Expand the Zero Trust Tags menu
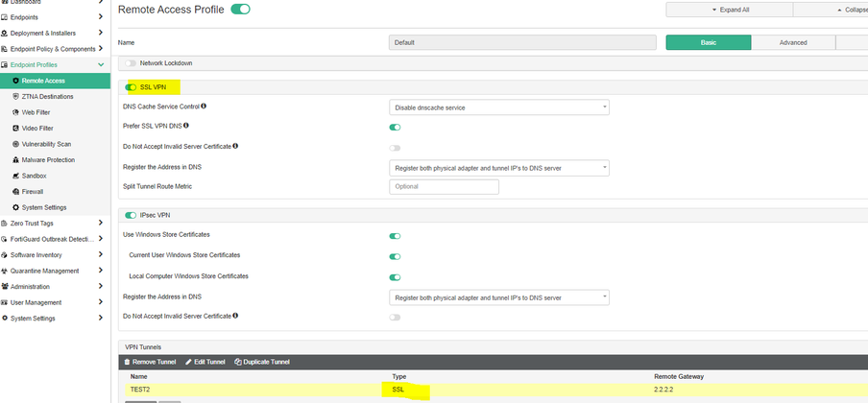The width and height of the screenshot is (868, 403). click(101, 223)
